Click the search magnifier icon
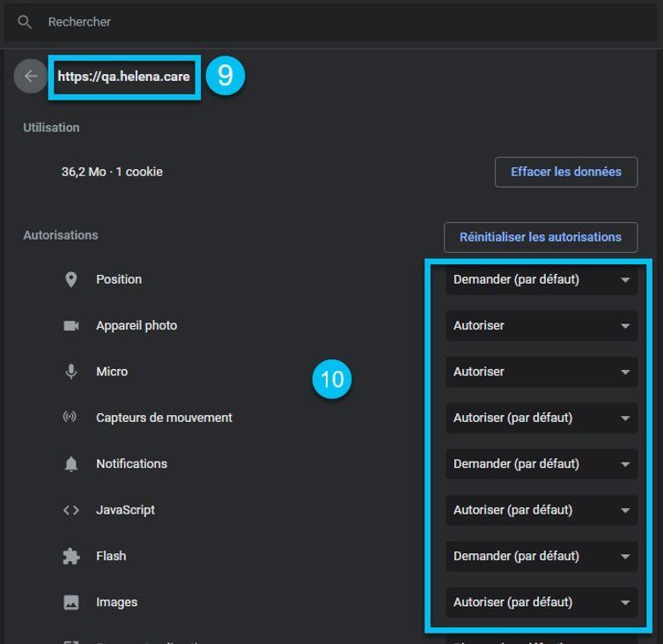Viewport: 663px width, 644px height. click(x=25, y=22)
